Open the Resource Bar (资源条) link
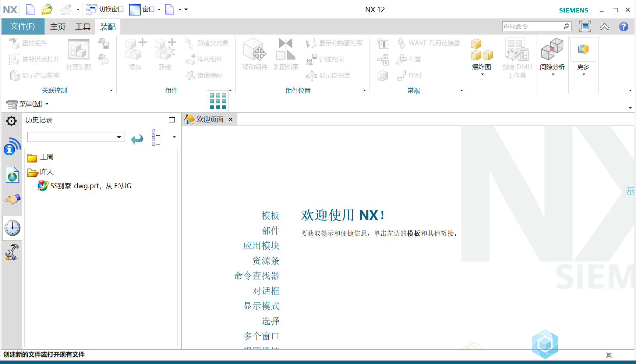 pyautogui.click(x=266, y=261)
